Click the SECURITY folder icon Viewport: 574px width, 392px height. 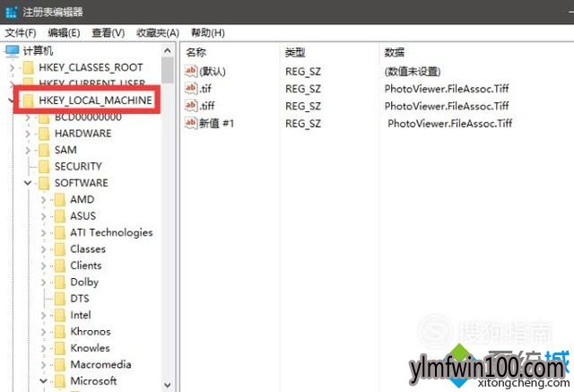click(44, 167)
